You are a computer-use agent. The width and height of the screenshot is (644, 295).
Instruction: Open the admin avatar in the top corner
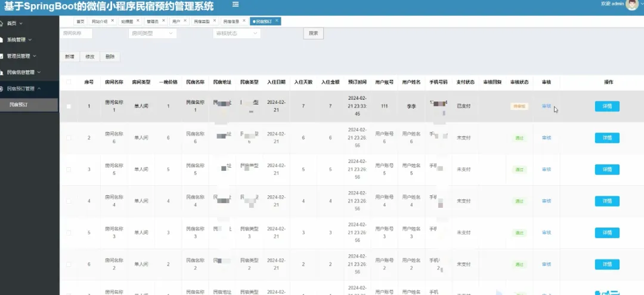[631, 4]
